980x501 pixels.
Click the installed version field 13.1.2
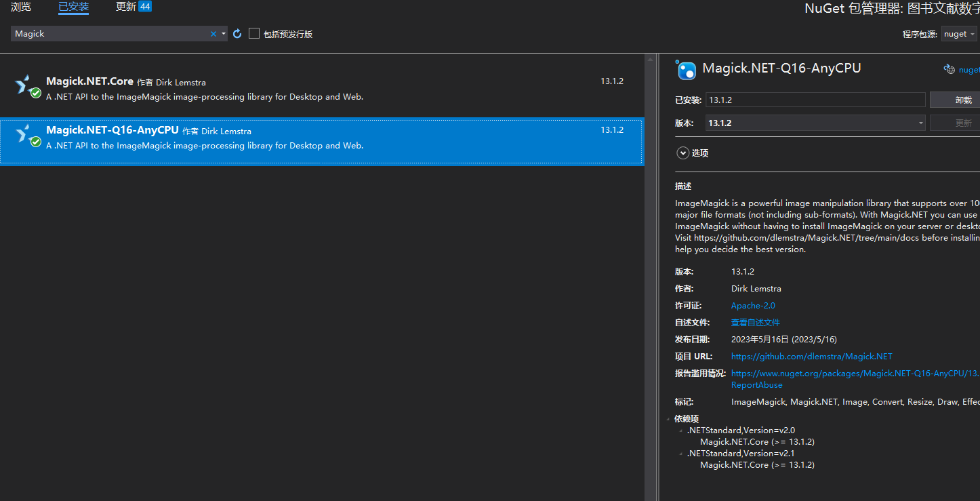click(x=815, y=100)
